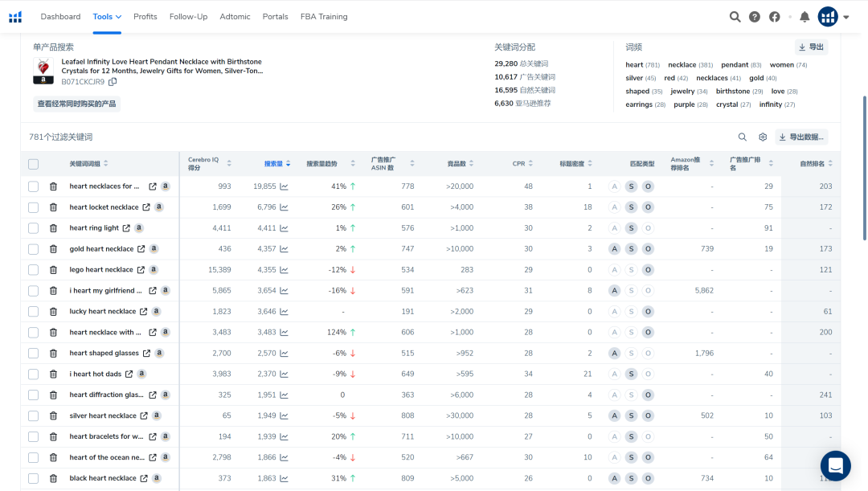Viewport: 868px width, 491px height.
Task: Open the Adtomic menu item
Action: pos(235,17)
